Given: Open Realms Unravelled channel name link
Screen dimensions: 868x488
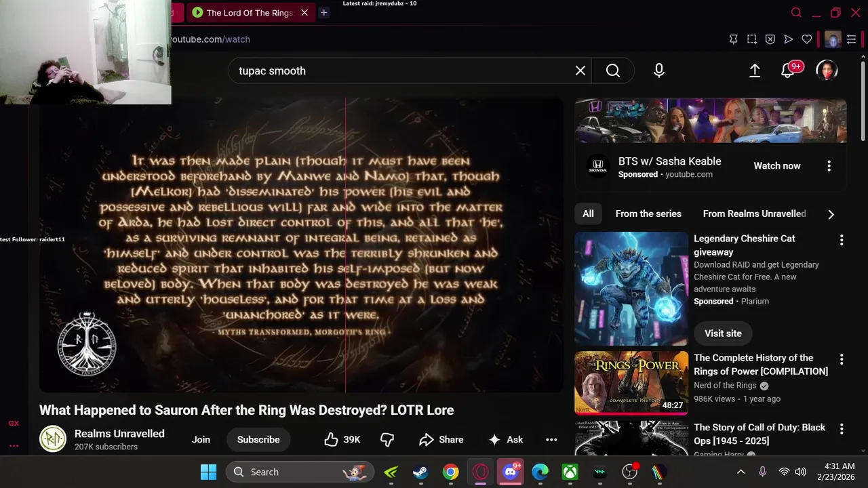Looking at the screenshot, I should 119,433.
